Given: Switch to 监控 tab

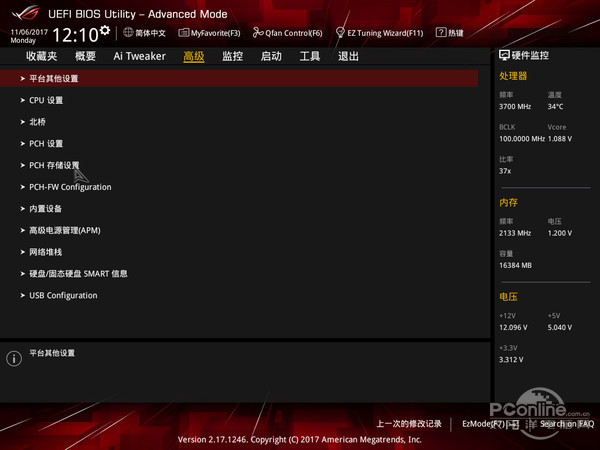Looking at the screenshot, I should coord(232,56).
